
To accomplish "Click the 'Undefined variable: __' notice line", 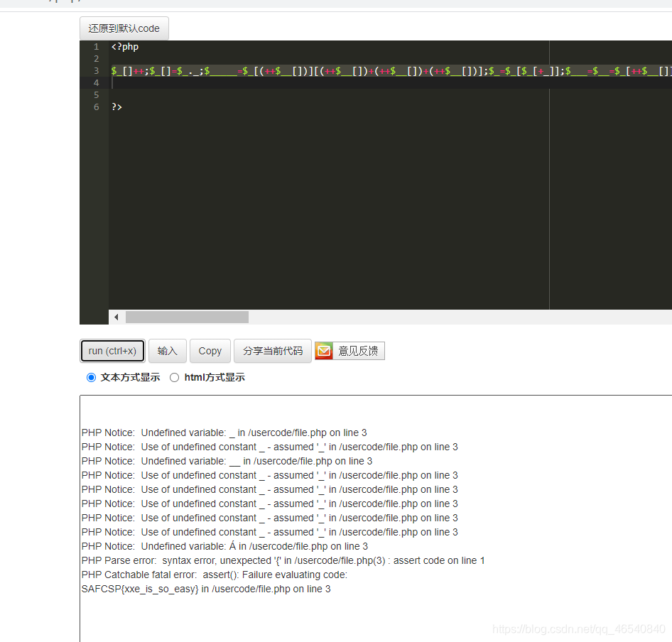I will pyautogui.click(x=227, y=461).
